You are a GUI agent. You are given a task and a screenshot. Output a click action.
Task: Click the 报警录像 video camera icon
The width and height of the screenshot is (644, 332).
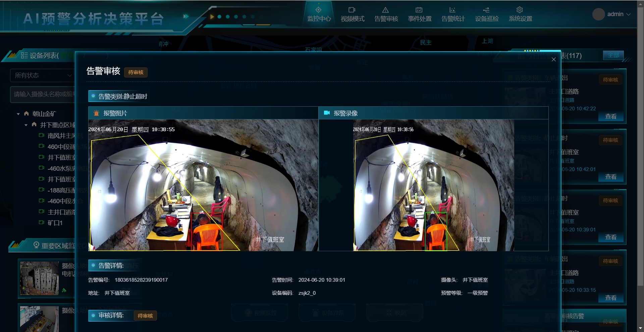click(x=327, y=113)
